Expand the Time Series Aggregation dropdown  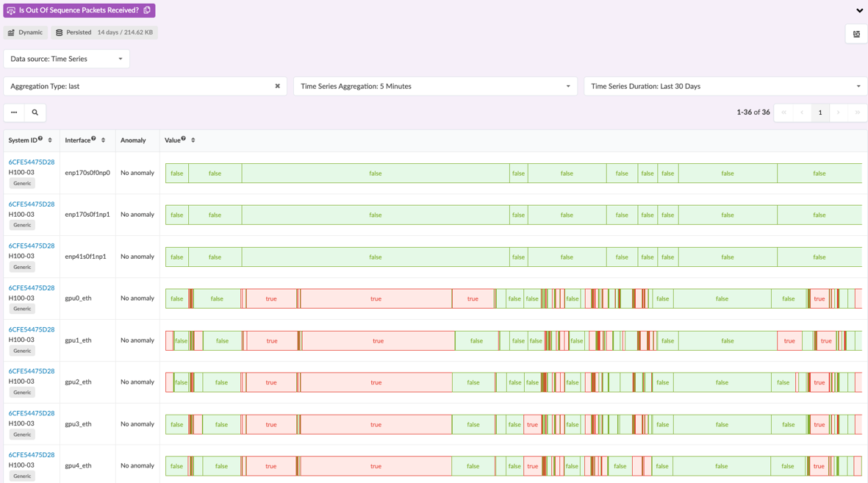tap(435, 86)
